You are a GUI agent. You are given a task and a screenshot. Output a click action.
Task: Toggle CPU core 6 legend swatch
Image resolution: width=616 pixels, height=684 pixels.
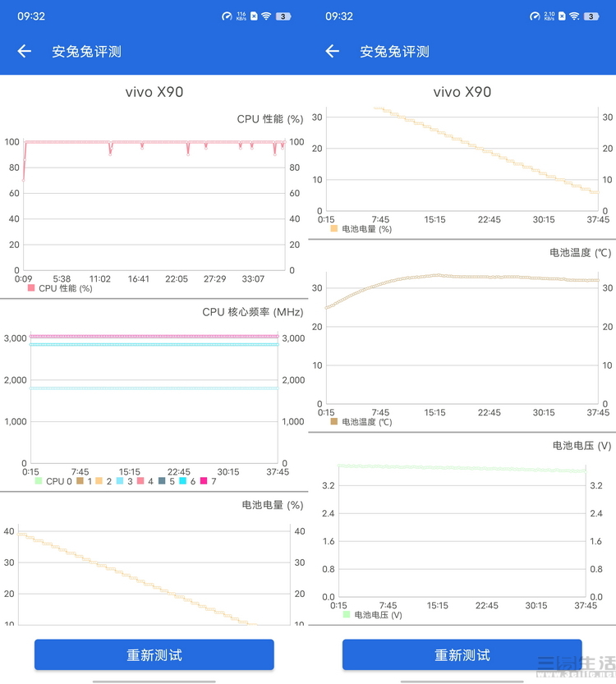pyautogui.click(x=183, y=480)
